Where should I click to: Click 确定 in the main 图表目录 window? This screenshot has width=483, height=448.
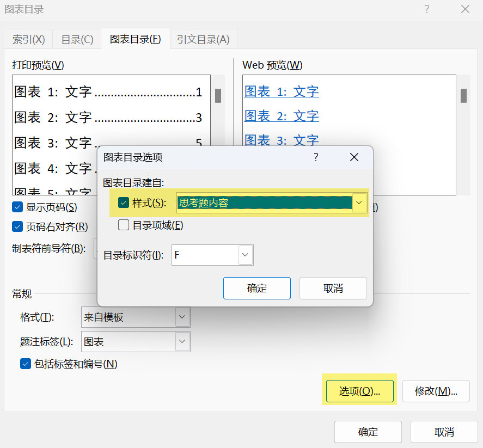click(368, 432)
